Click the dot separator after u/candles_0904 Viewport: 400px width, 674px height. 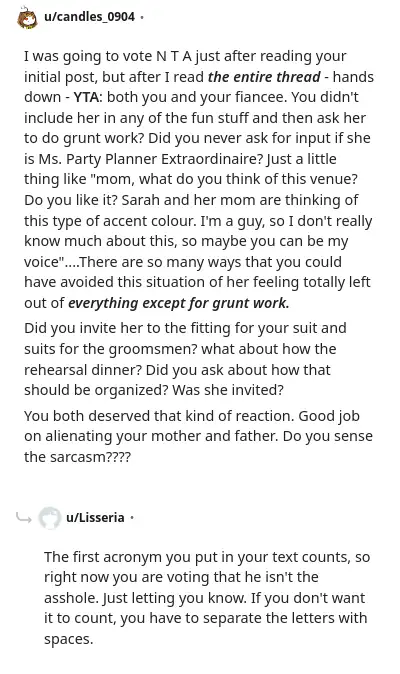click(x=142, y=17)
